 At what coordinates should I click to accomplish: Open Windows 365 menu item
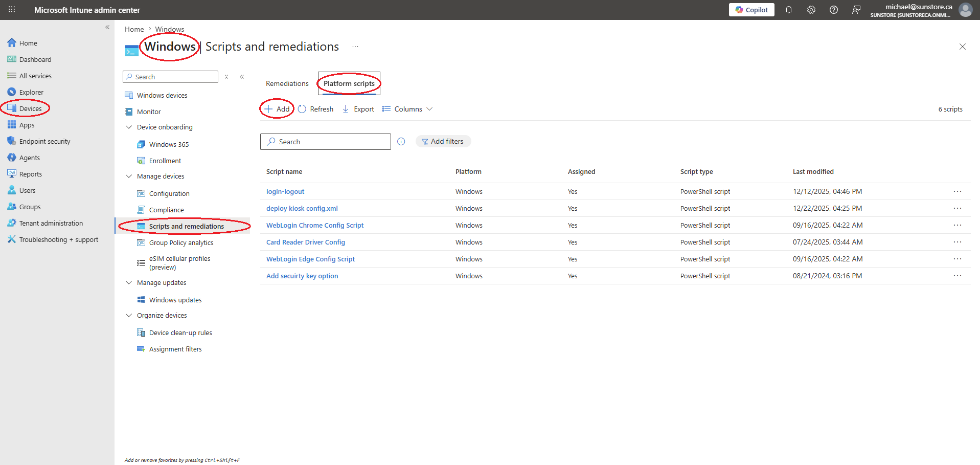(169, 144)
